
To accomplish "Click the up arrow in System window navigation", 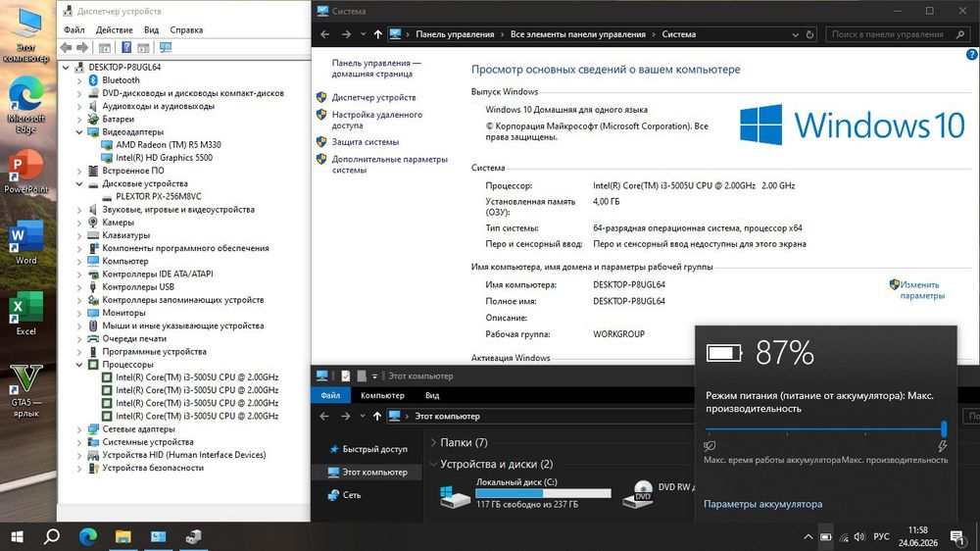I will pos(377,34).
